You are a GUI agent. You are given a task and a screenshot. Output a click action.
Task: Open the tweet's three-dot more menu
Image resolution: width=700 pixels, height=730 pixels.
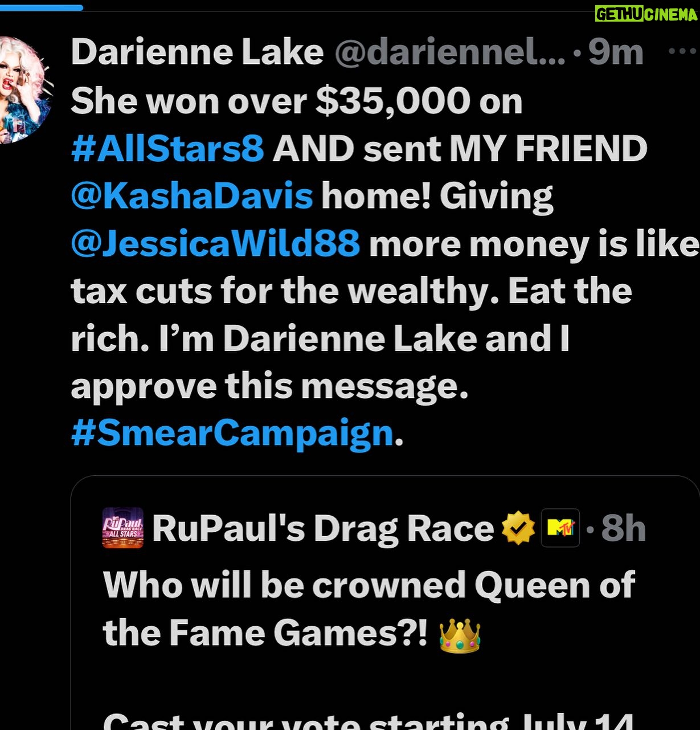(682, 51)
